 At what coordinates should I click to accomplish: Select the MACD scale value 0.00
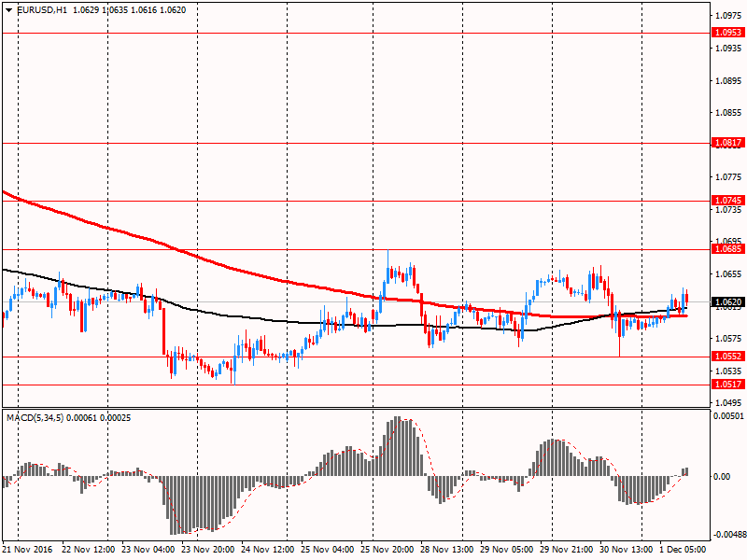point(722,476)
